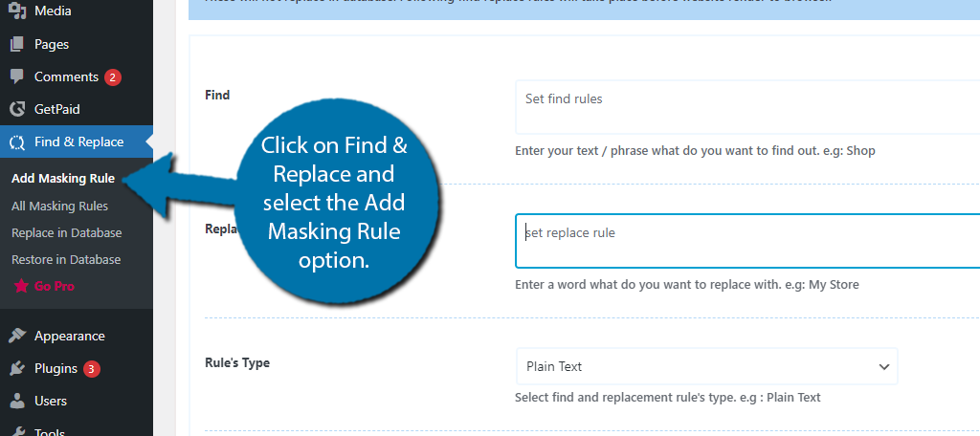
Task: Select Add Masking Rule submenu item
Action: tap(63, 179)
